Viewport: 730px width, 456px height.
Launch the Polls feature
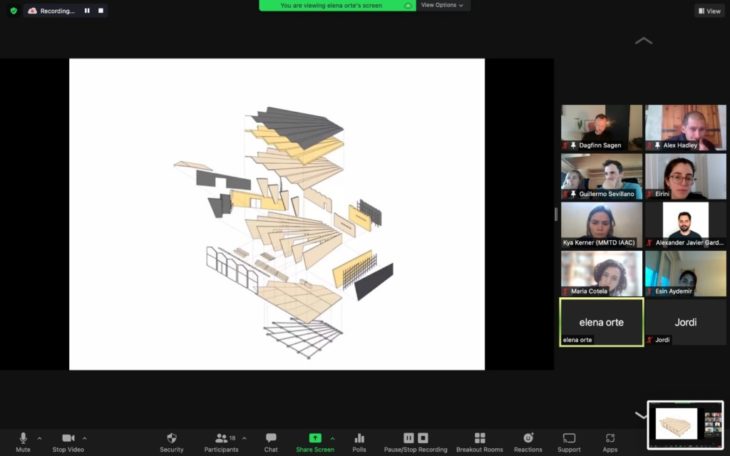[x=359, y=440]
